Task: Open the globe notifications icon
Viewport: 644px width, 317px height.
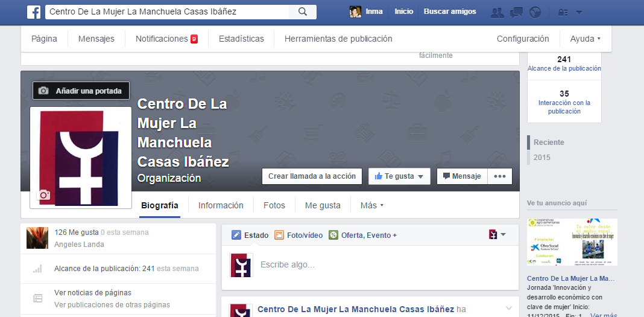Action: click(x=535, y=12)
